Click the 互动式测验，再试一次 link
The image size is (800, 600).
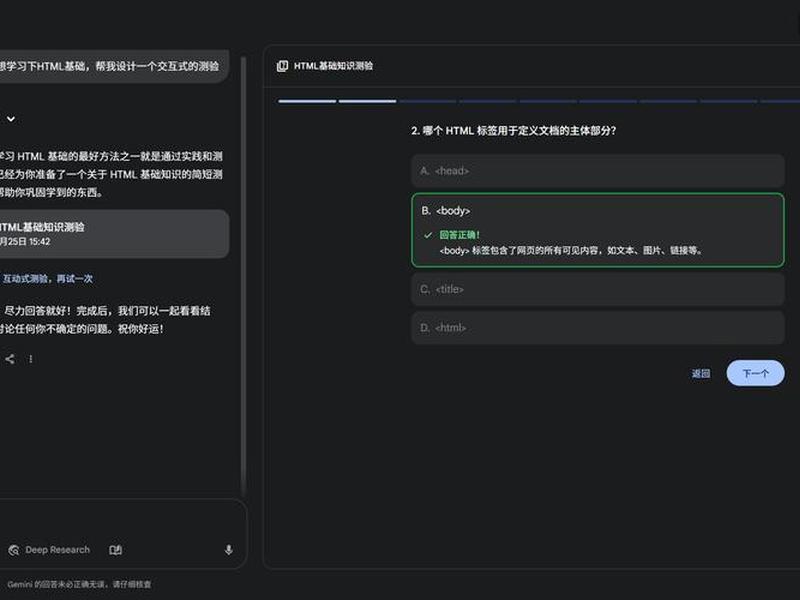tap(48, 279)
